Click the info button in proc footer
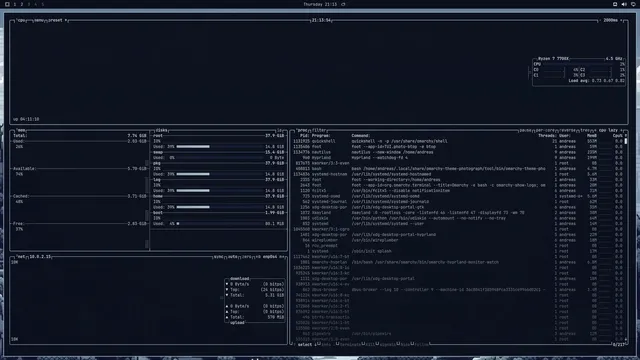This screenshot has width=640, height=360. coord(325,344)
